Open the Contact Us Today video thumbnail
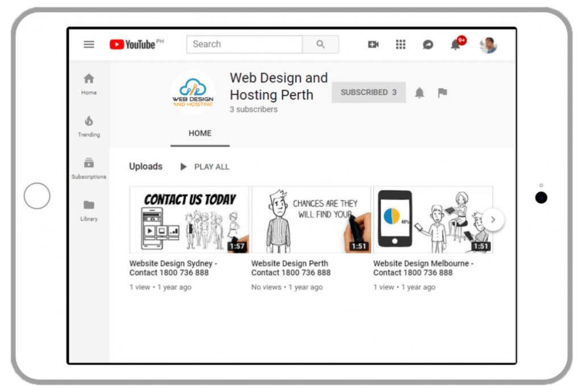582x392 pixels. coord(189,219)
